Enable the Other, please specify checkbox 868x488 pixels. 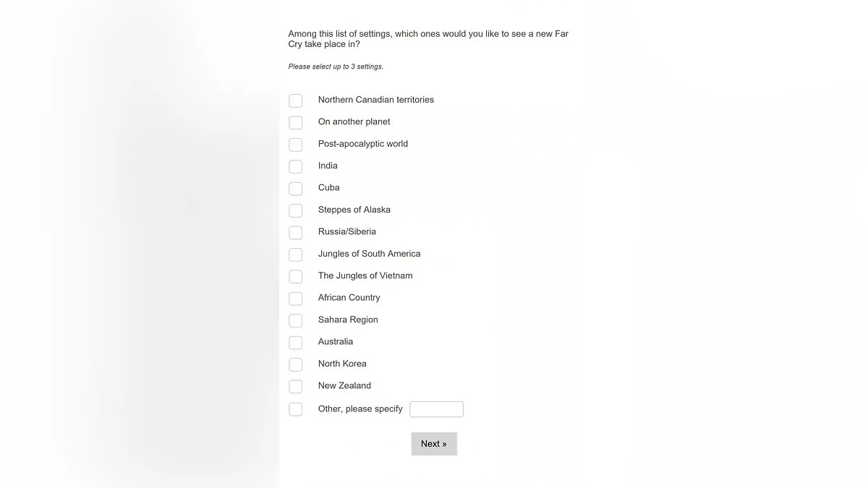(295, 409)
